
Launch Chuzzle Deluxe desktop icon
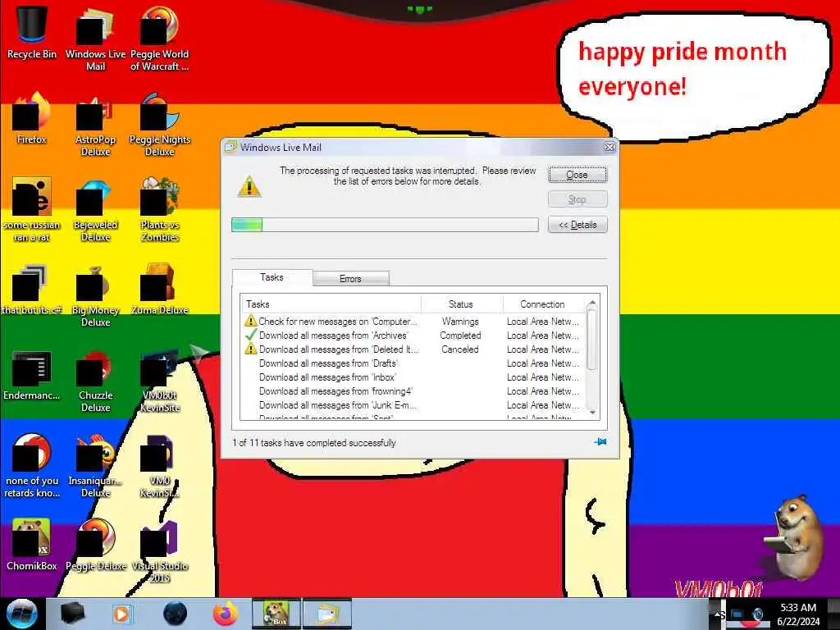95,381
